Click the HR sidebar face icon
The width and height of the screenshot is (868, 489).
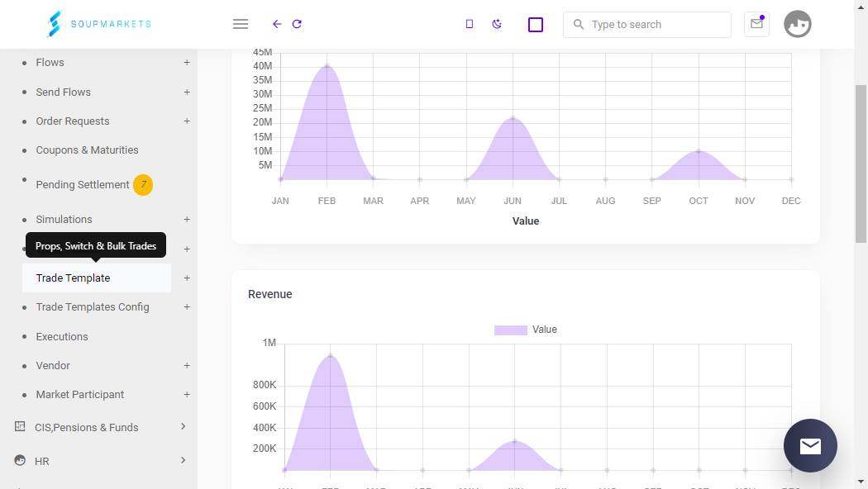[x=20, y=460]
